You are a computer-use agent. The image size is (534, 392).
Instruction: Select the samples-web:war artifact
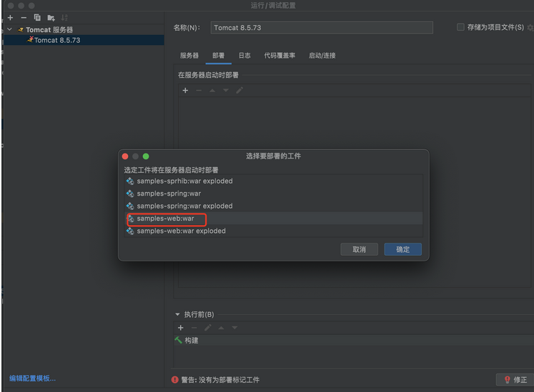click(274, 218)
